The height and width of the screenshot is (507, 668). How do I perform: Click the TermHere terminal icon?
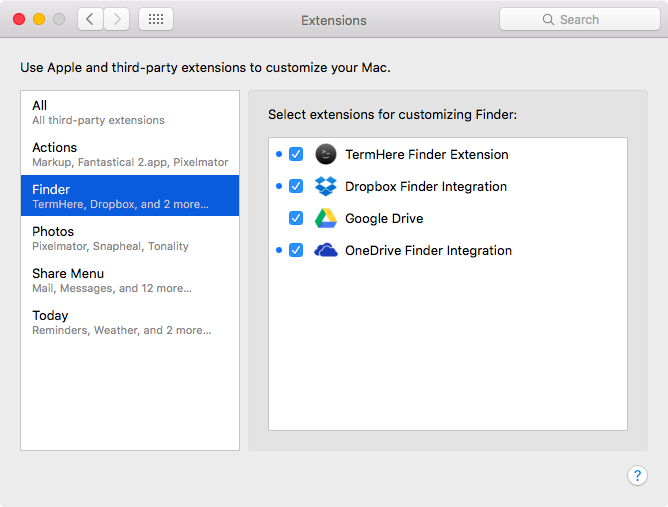click(x=325, y=154)
